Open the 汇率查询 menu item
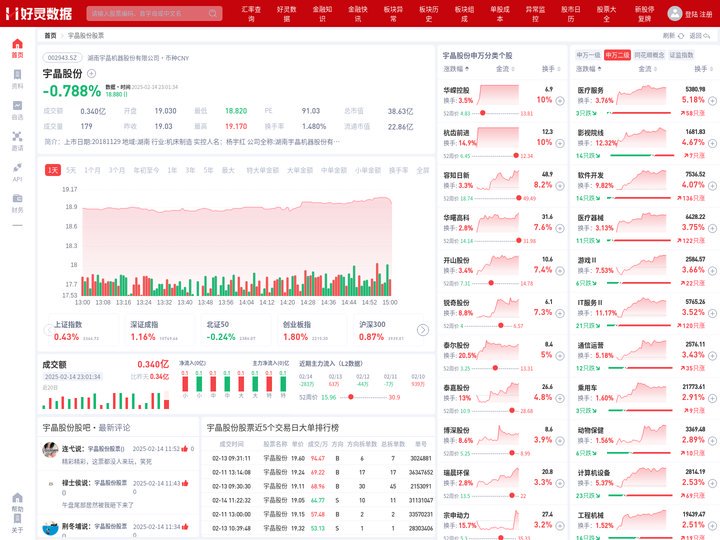Viewport: 720px width, 540px height. click(251, 14)
